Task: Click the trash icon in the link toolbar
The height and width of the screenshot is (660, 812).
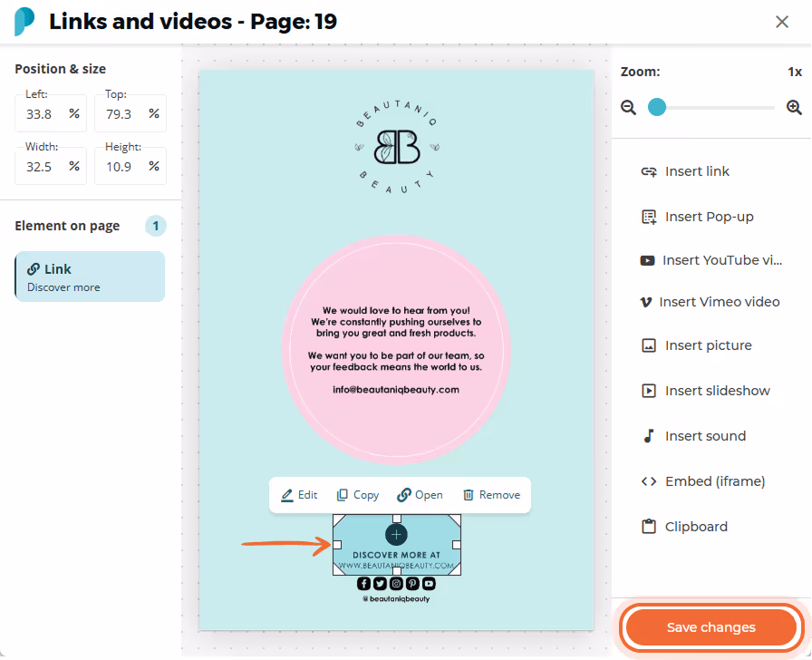Action: (469, 495)
